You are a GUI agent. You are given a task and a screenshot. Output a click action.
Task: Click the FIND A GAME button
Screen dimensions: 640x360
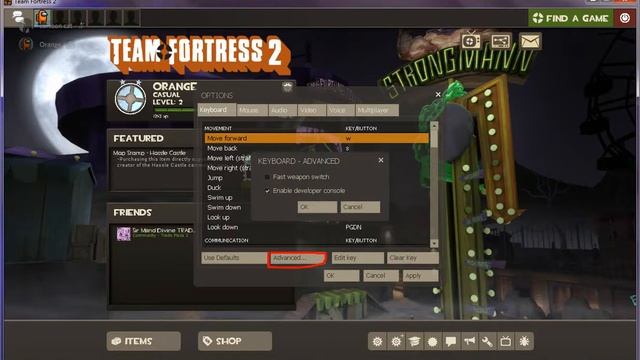pos(571,18)
